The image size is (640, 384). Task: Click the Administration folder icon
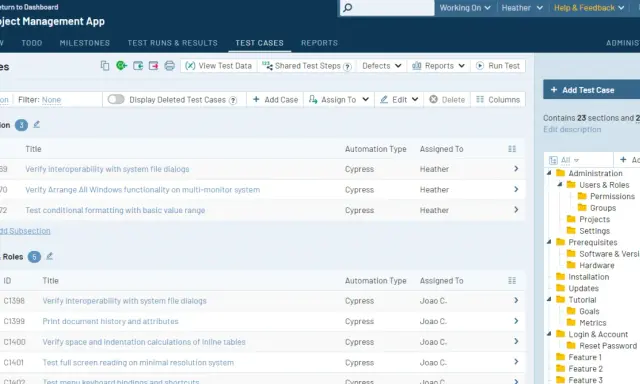tap(561, 173)
